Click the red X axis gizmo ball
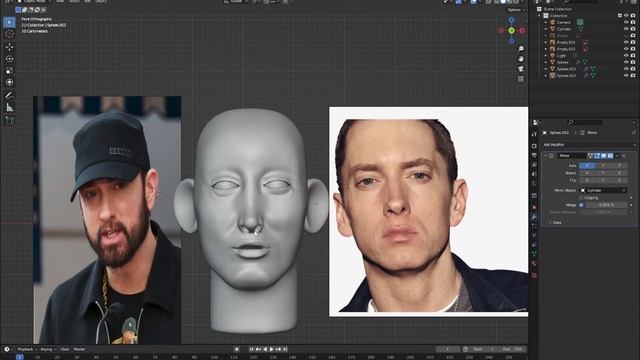Screen dimensions: 640x360 pyautogui.click(x=522, y=31)
